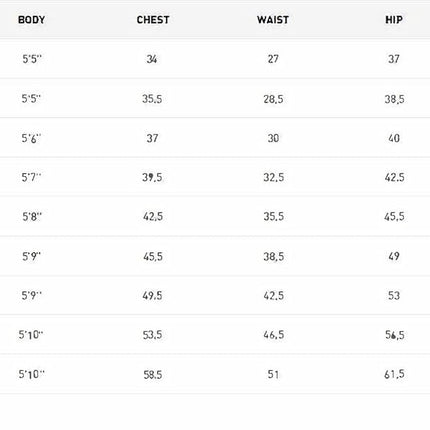Screen dimensions: 430x430
Task: Select waist value 46.5
Action: (274, 334)
